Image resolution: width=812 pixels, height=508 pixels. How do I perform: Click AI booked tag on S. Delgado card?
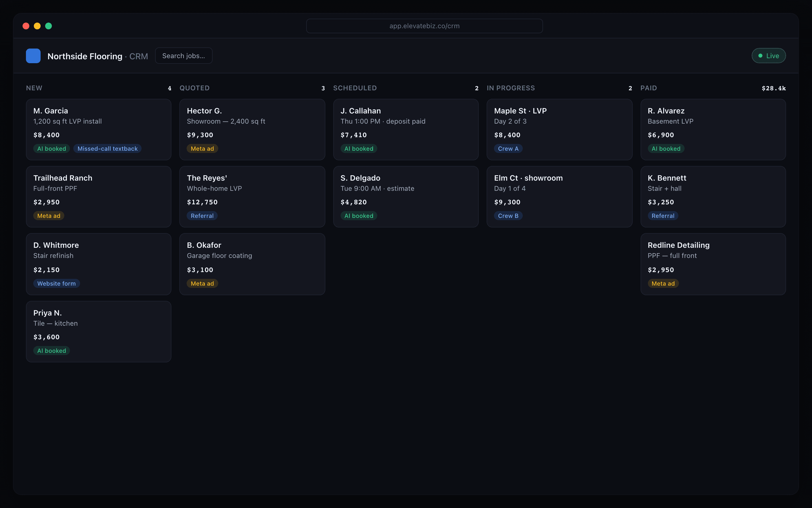pos(359,216)
